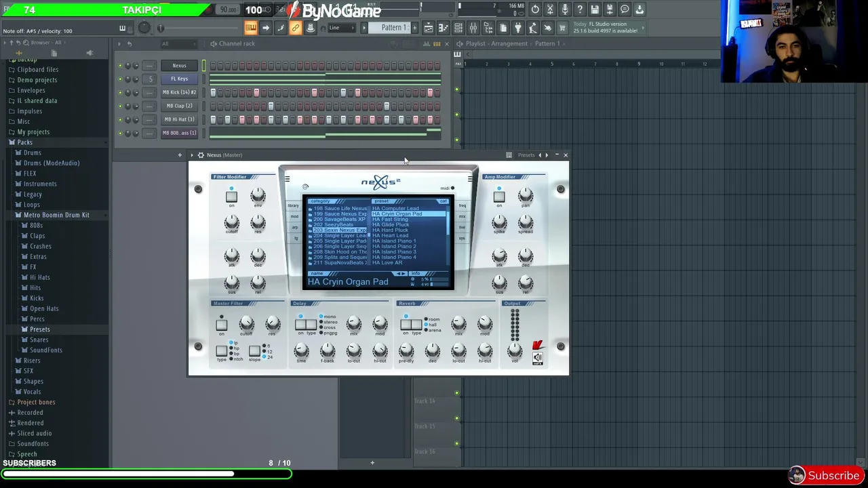
Task: Open the undo history circular arrow icon
Action: (x=535, y=9)
